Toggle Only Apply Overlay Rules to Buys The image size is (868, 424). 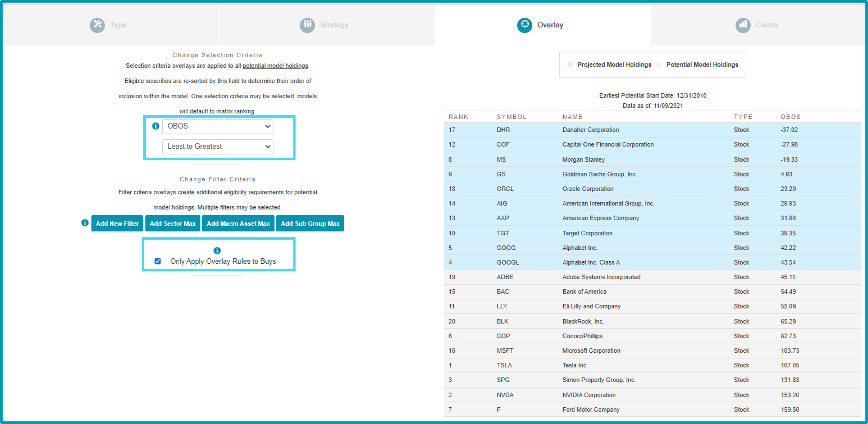158,261
